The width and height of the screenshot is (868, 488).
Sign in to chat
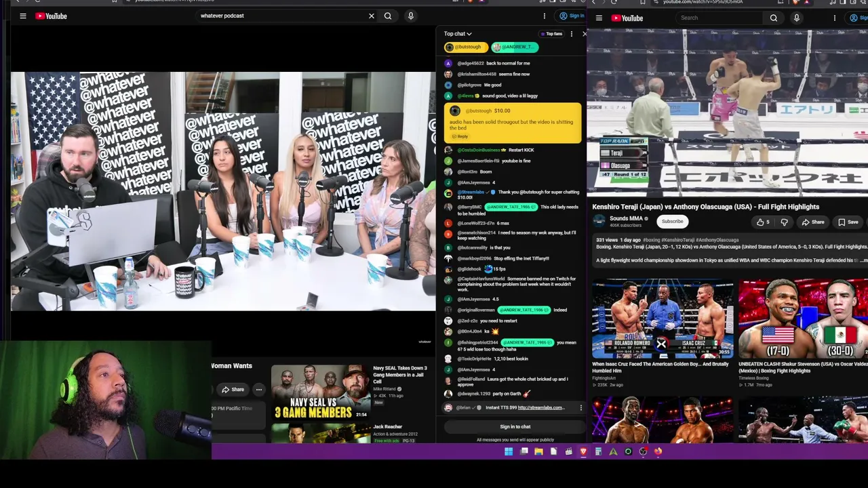[x=515, y=427]
